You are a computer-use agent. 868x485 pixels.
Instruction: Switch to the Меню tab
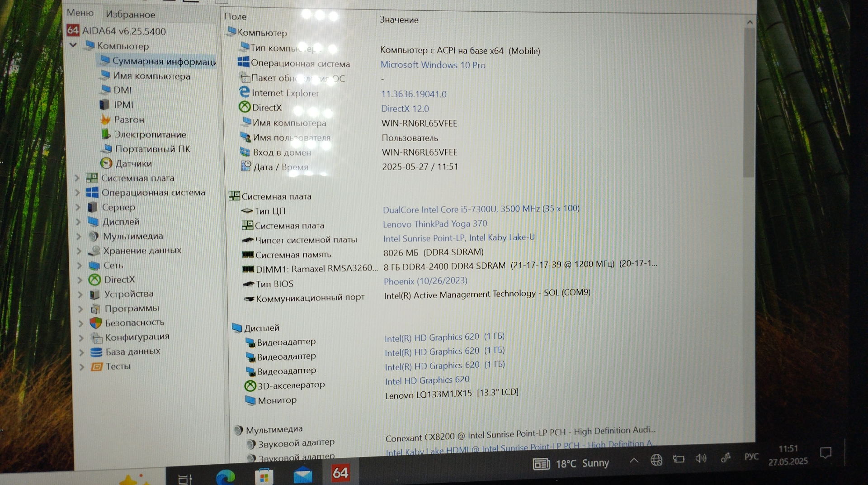tap(80, 13)
